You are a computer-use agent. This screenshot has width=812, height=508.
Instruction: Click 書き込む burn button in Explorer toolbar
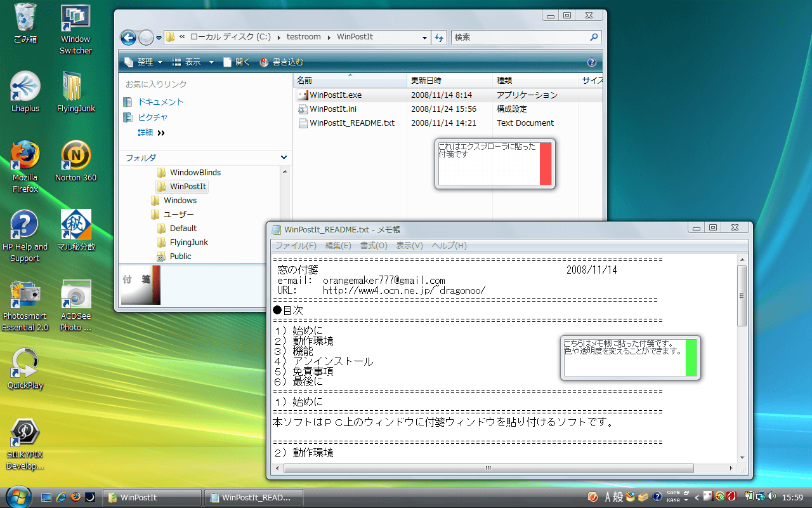pos(282,62)
